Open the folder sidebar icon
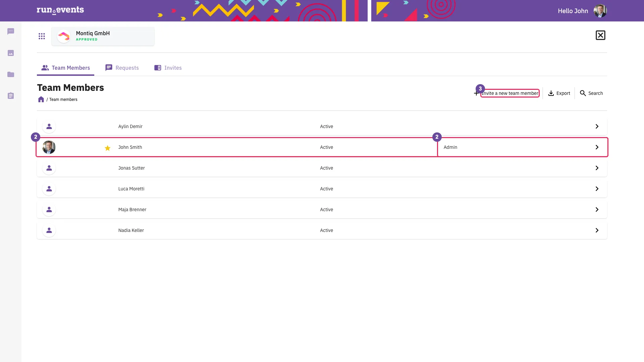 click(x=11, y=74)
